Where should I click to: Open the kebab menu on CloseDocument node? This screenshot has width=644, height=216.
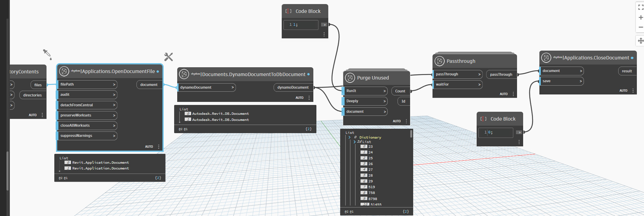633,91
